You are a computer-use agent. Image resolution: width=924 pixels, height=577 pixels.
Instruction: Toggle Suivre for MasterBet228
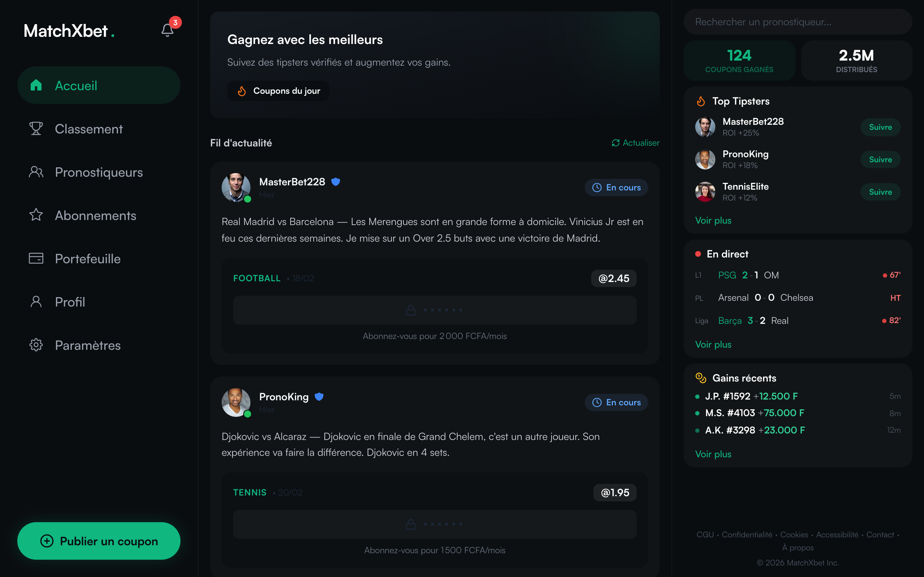880,127
